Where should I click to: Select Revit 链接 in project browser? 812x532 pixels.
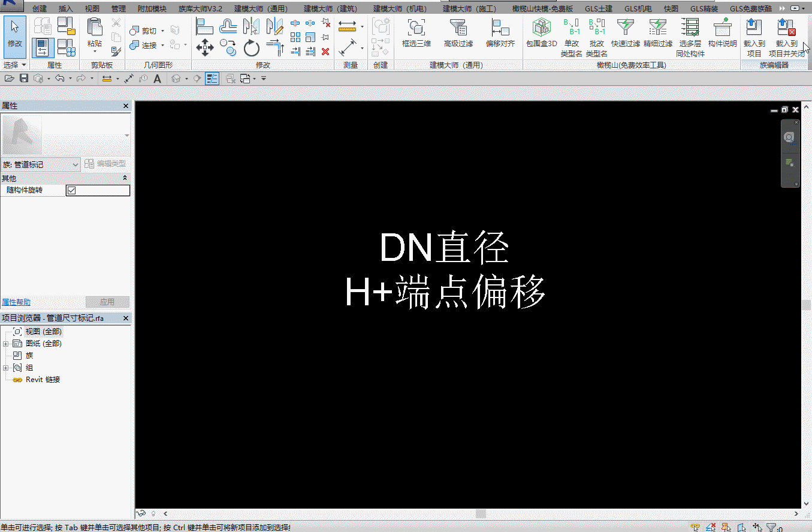[x=43, y=380]
